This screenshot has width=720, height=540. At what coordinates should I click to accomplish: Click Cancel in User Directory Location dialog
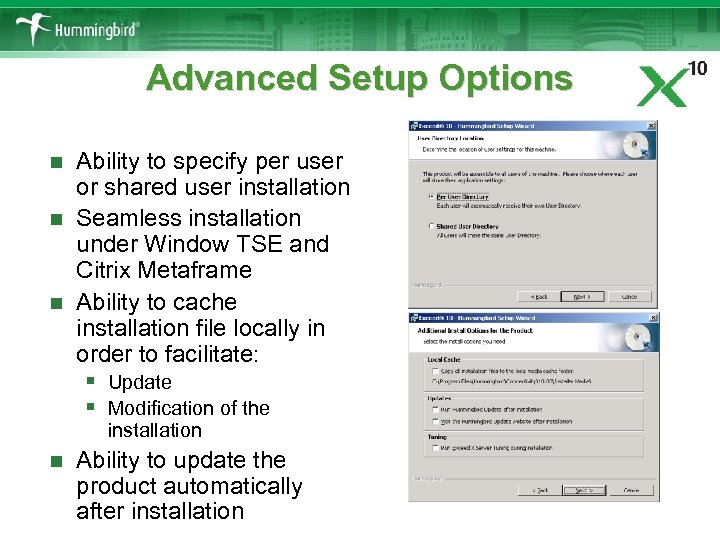click(x=630, y=297)
